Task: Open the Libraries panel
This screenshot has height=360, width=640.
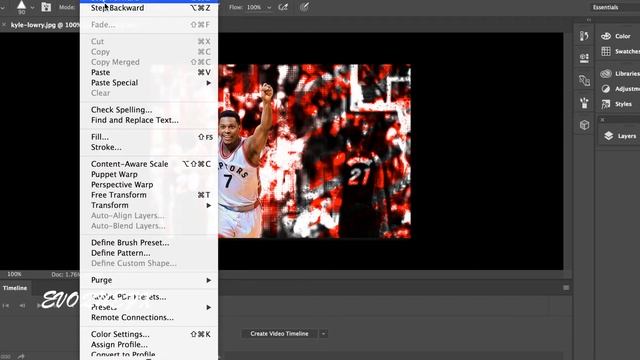Action: click(620, 73)
